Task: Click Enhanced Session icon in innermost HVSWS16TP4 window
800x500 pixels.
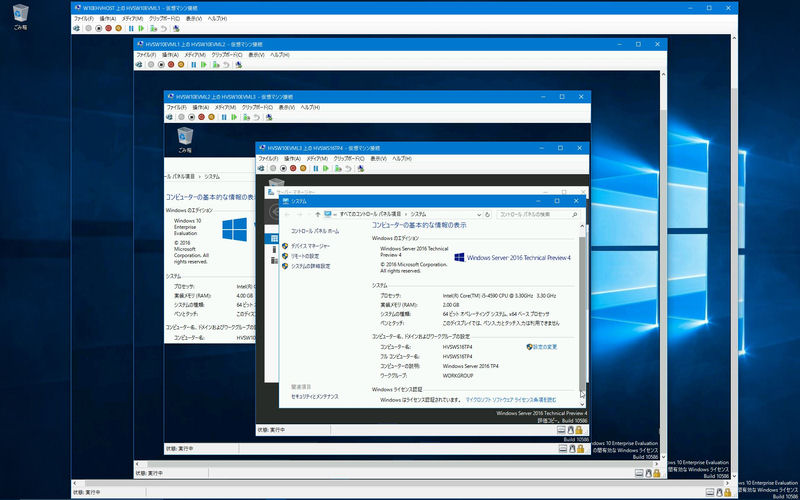Action: 361,168
